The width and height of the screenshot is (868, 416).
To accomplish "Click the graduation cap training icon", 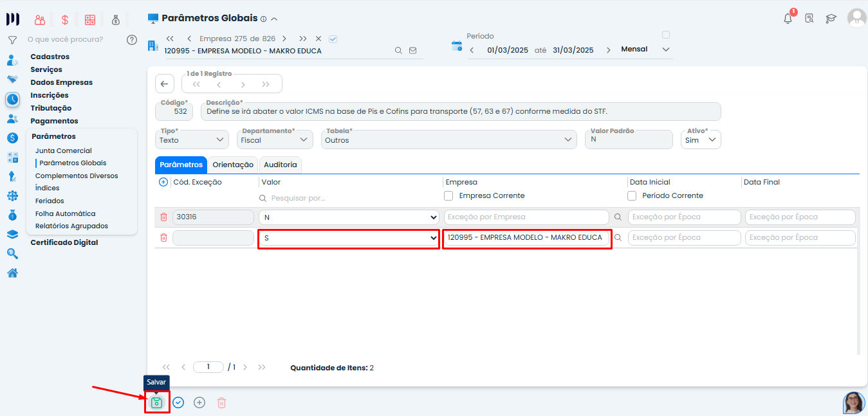I will pyautogui.click(x=831, y=19).
